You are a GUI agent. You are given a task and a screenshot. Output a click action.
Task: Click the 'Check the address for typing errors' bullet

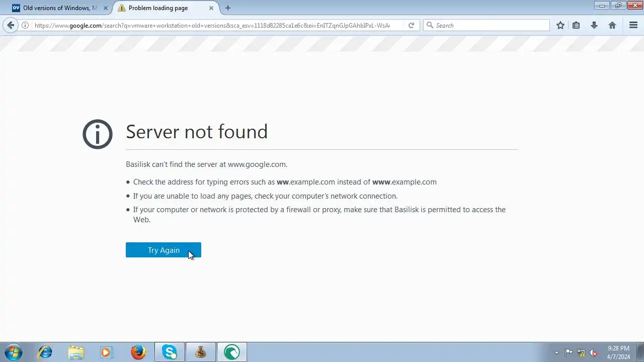tap(285, 182)
